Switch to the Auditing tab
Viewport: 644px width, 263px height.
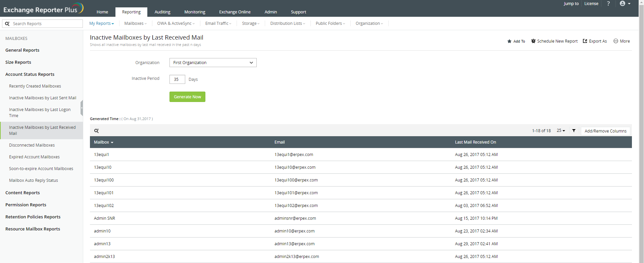(x=162, y=12)
